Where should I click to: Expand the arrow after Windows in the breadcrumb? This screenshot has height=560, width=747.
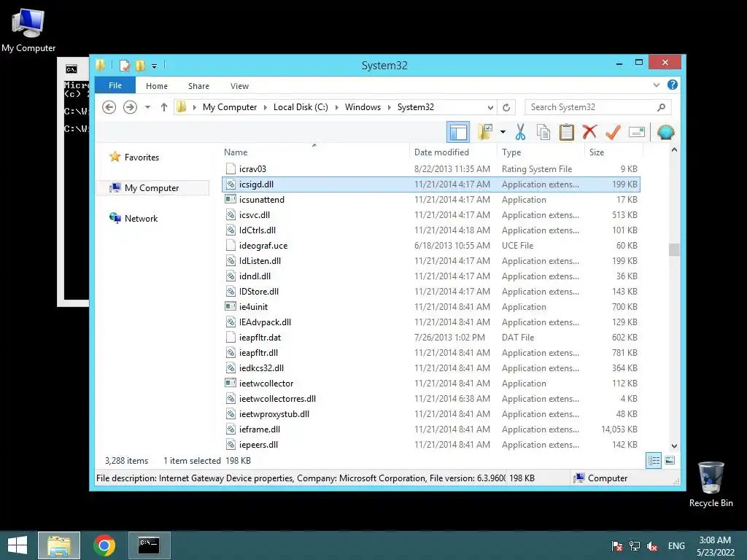click(x=390, y=107)
